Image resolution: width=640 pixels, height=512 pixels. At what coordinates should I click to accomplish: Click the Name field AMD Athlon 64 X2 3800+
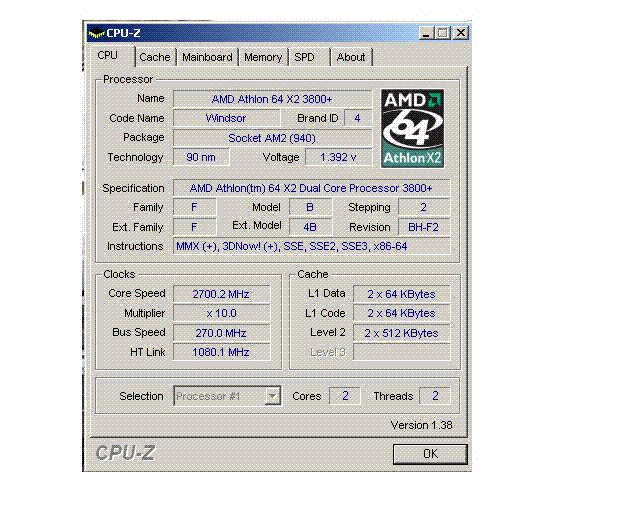coord(272,99)
